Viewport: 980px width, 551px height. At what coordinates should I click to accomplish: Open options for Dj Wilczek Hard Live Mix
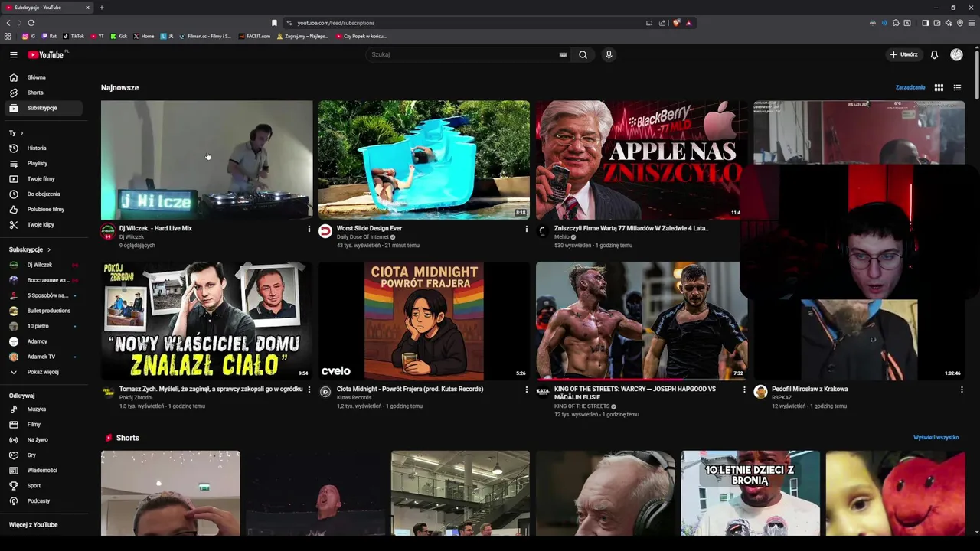click(309, 228)
